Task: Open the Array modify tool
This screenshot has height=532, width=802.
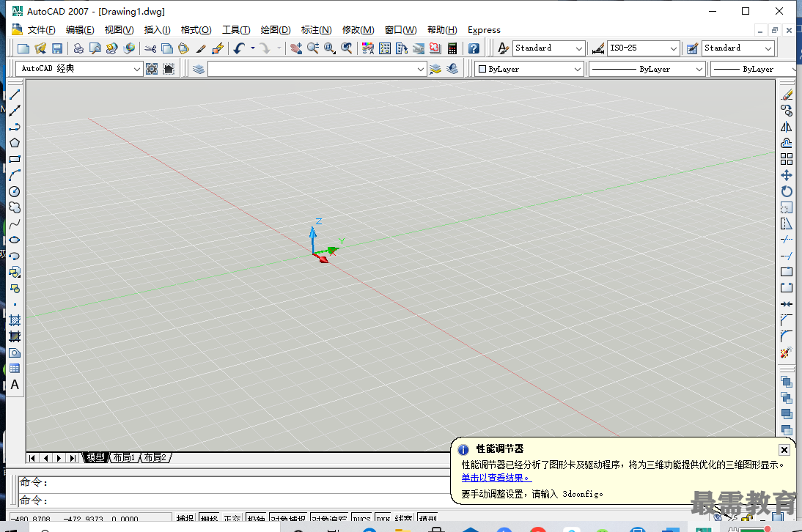Action: coord(787,159)
